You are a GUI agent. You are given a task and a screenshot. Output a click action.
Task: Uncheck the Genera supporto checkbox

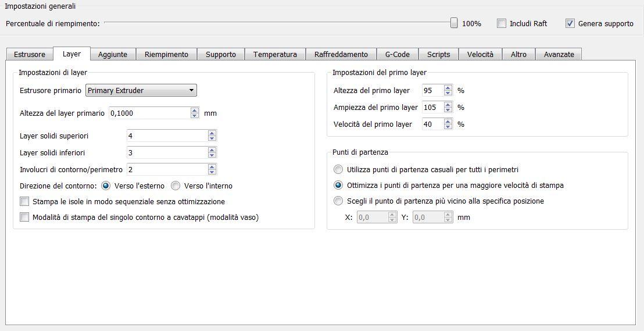(570, 24)
